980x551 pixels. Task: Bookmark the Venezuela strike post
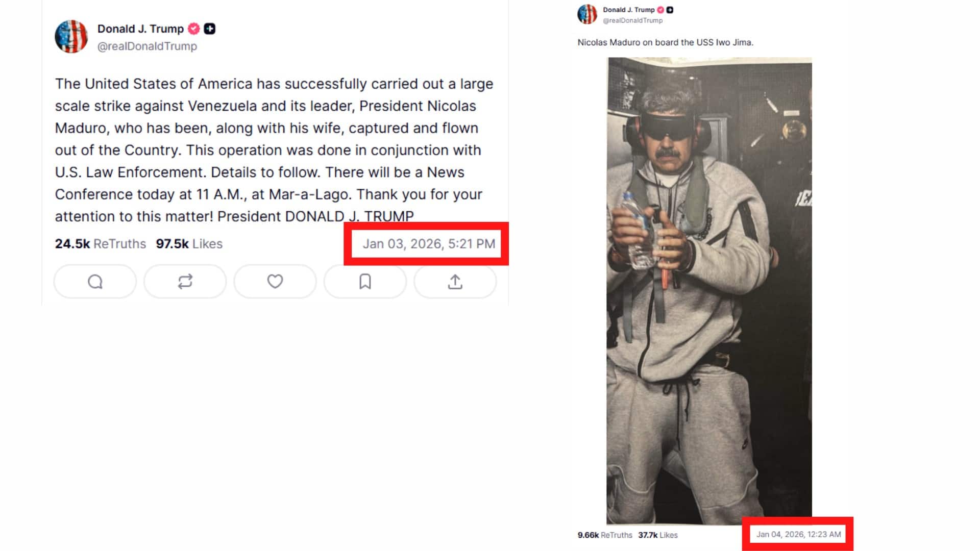(365, 282)
